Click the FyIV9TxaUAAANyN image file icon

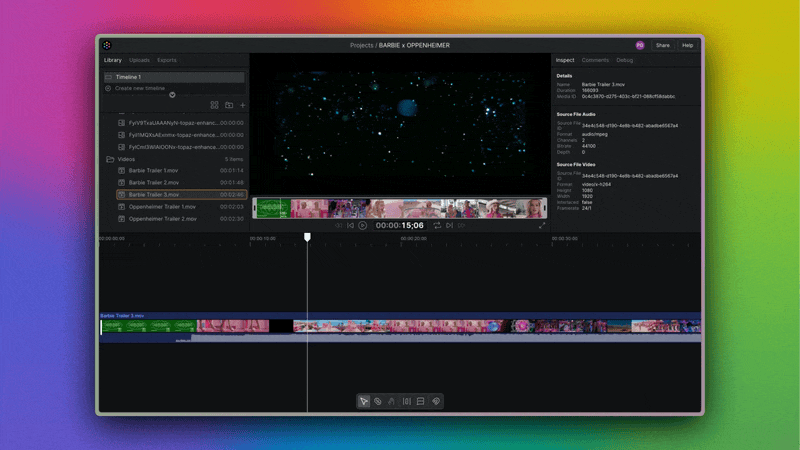coord(121,123)
